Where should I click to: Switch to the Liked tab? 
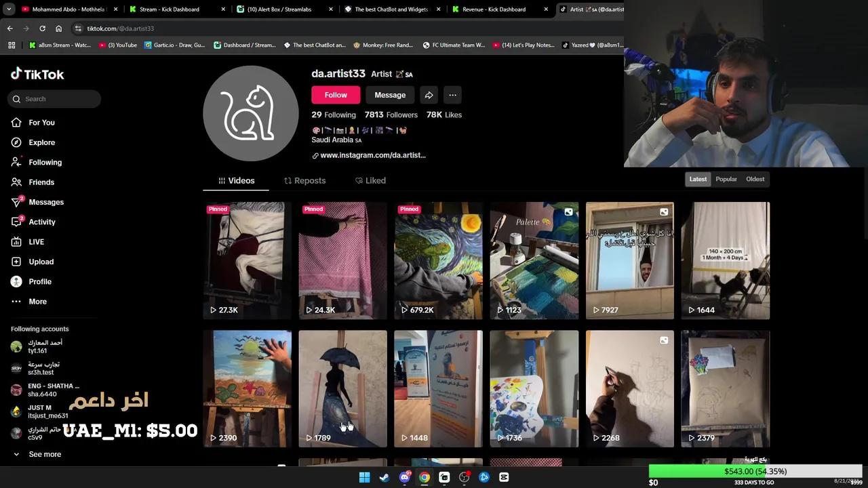click(x=370, y=180)
